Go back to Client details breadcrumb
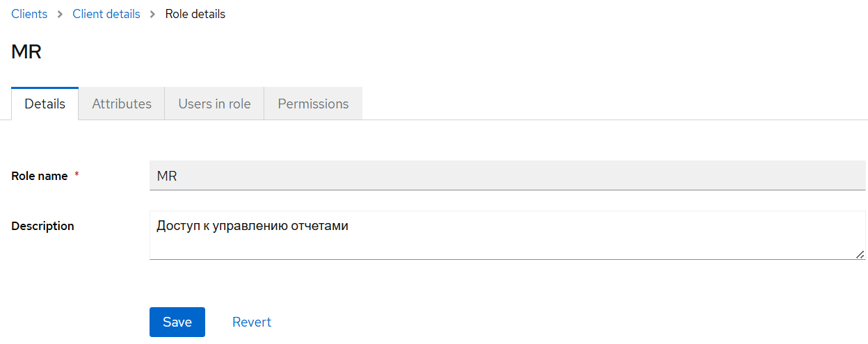The image size is (868, 344). point(106,14)
